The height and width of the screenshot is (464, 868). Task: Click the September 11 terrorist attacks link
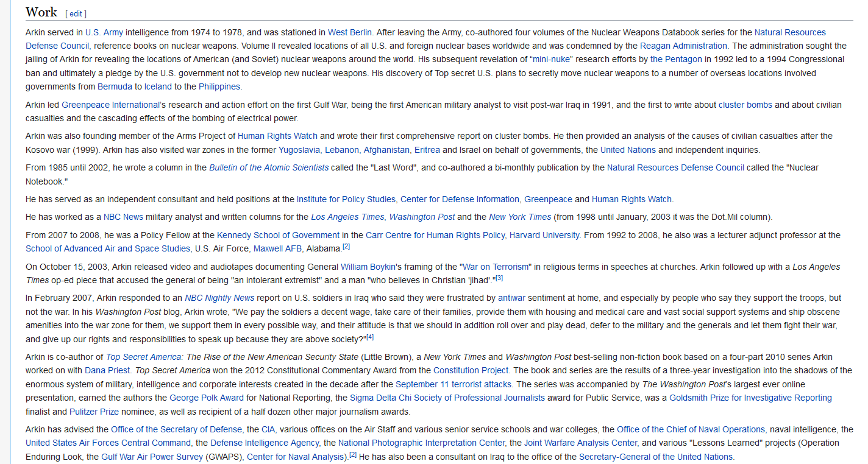click(454, 384)
